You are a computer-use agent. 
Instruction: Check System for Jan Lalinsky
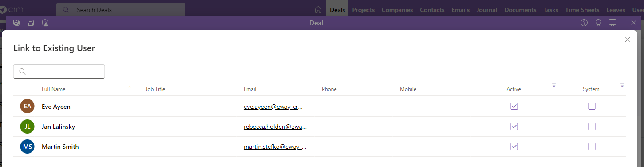tap(592, 127)
